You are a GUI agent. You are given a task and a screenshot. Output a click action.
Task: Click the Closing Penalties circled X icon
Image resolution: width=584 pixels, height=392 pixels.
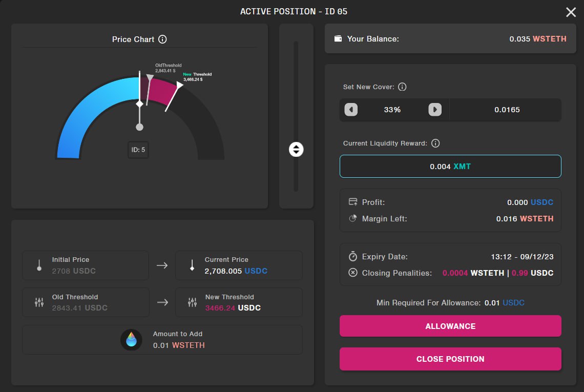(352, 273)
